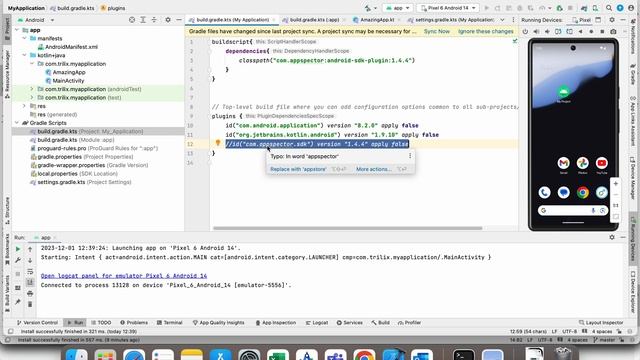640x360 pixels.
Task: Toggle the Build Variants side button
Action: pyautogui.click(x=7, y=294)
